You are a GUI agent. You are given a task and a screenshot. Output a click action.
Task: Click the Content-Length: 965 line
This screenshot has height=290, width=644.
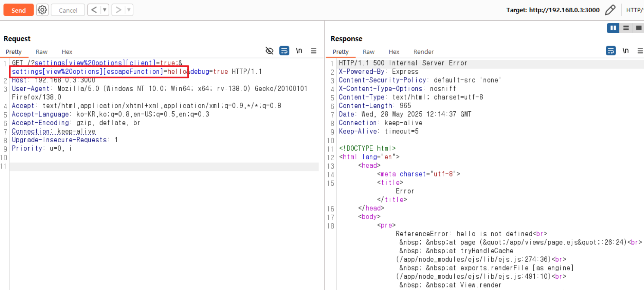pos(375,106)
